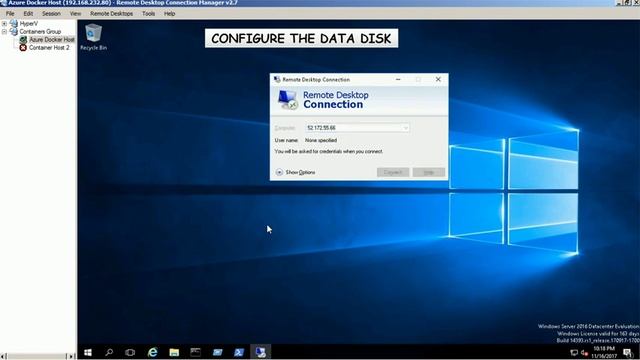Collapse the Containers Group node

pyautogui.click(x=4, y=31)
